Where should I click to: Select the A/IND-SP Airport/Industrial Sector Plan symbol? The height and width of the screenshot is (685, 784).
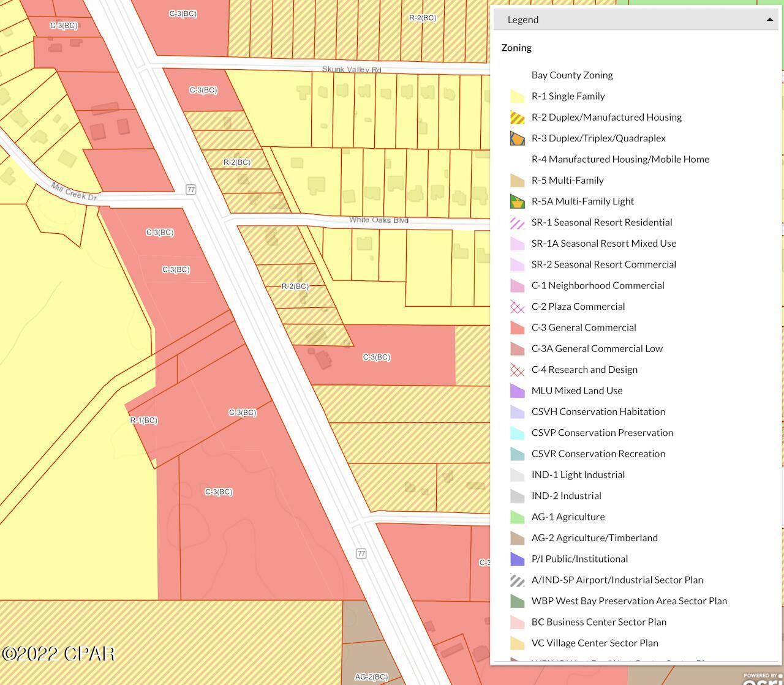(517, 580)
